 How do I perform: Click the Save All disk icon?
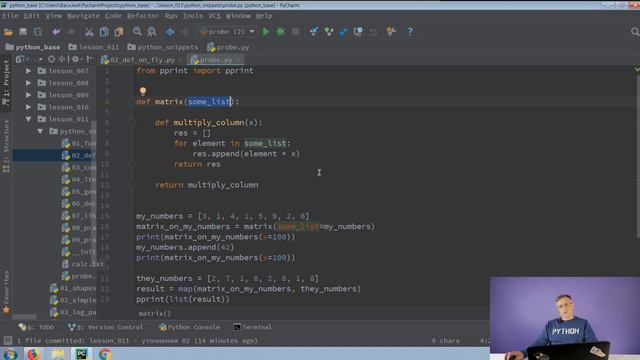[23, 32]
